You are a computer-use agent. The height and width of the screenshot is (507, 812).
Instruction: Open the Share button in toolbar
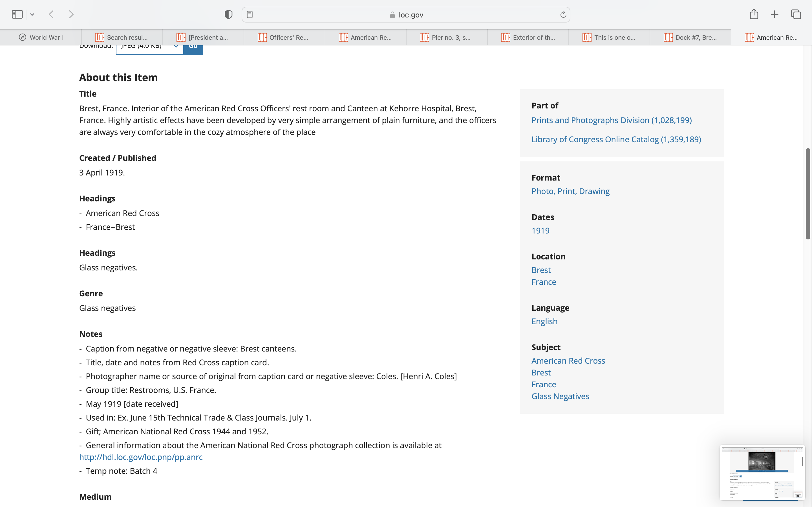point(754,14)
